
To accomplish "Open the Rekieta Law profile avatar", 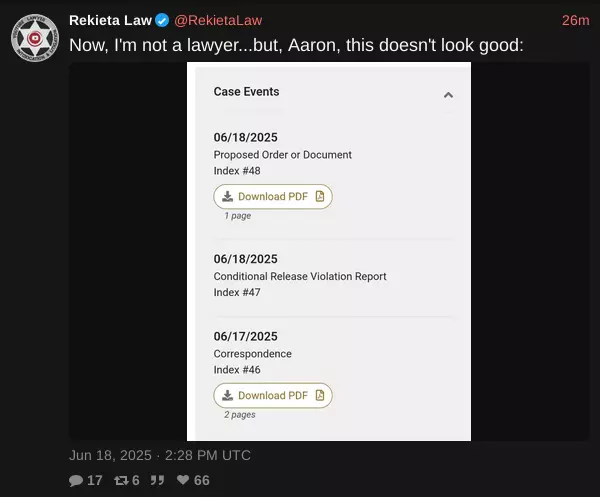I will pyautogui.click(x=35, y=38).
